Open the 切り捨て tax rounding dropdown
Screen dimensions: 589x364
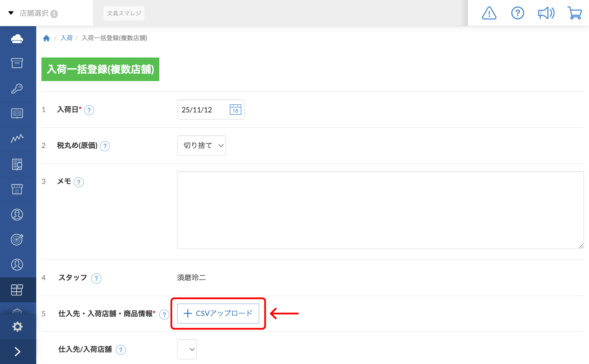201,145
